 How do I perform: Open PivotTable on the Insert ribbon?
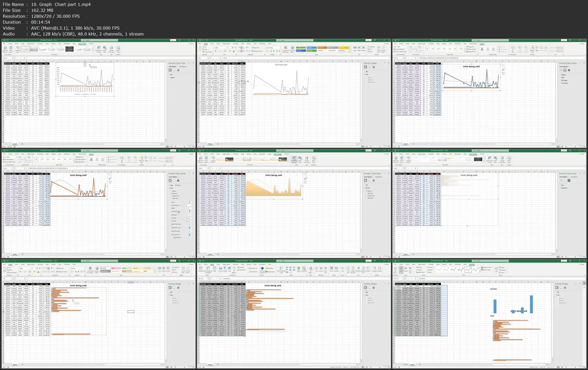click(x=201, y=269)
